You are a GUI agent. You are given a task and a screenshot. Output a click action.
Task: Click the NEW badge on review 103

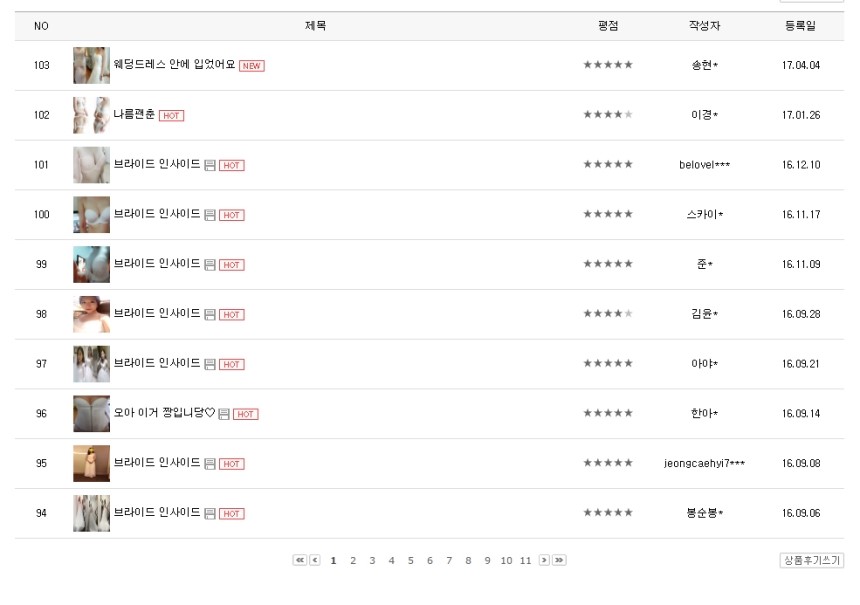coord(252,66)
